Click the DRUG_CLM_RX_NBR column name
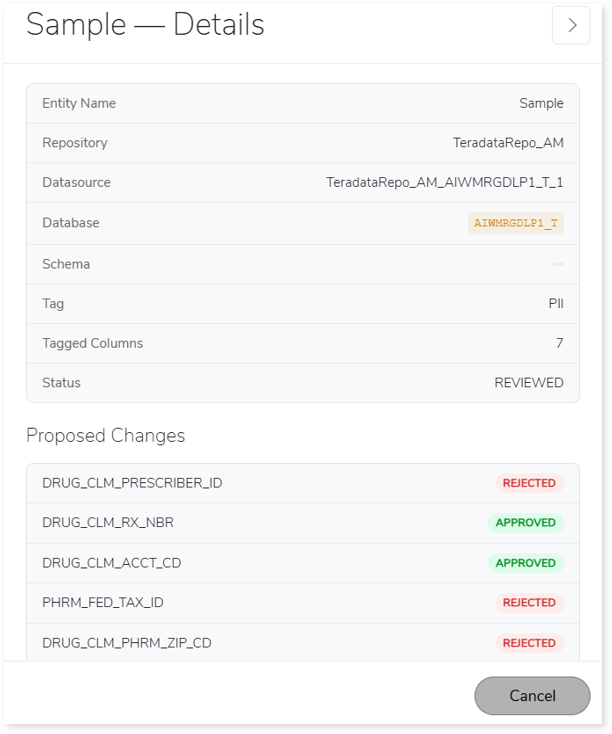 click(x=108, y=523)
